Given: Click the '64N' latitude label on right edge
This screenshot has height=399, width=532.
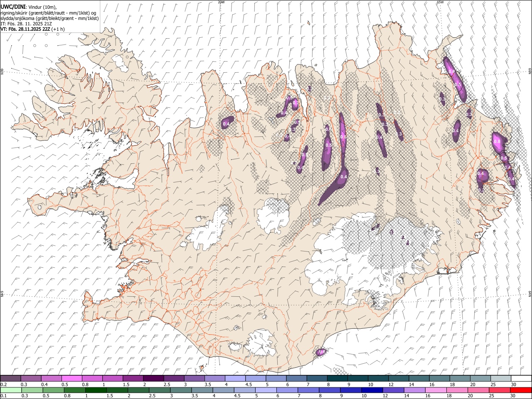Looking at the screenshot, I should click(530, 293).
